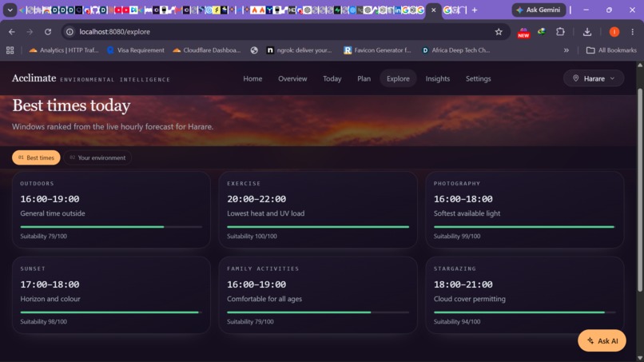Click globe bookmark icon in bookmarks bar
The width and height of the screenshot is (644, 362).
[254, 50]
